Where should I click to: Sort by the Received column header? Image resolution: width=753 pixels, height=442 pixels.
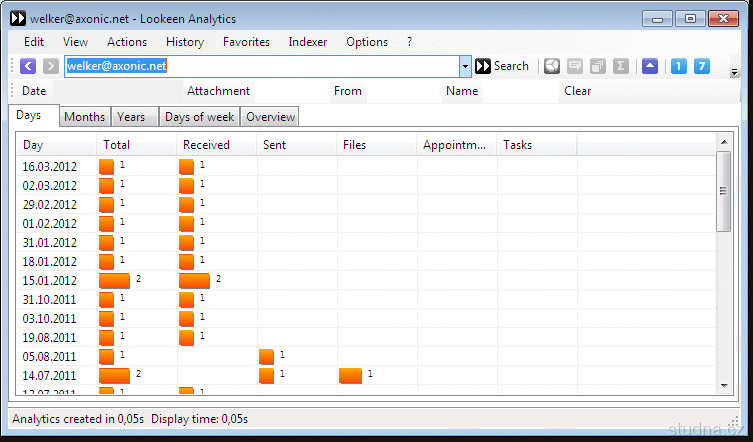pyautogui.click(x=217, y=145)
